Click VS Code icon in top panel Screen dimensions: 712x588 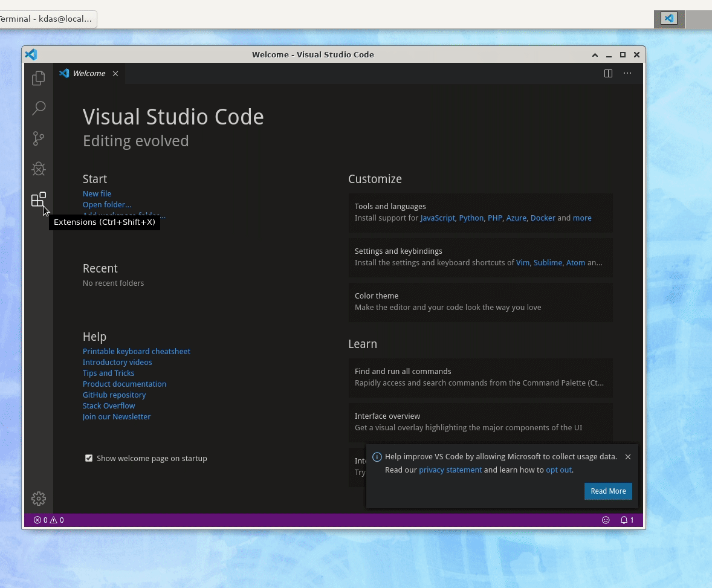pos(669,19)
